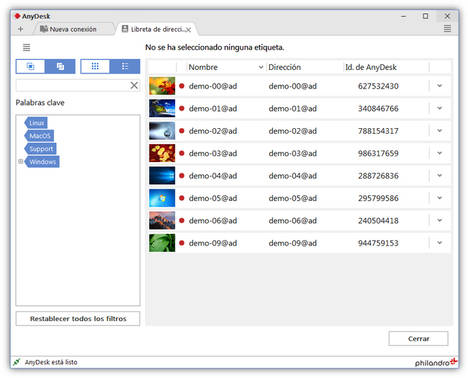Select the MacOS tag
This screenshot has width=468, height=378.
click(x=39, y=136)
